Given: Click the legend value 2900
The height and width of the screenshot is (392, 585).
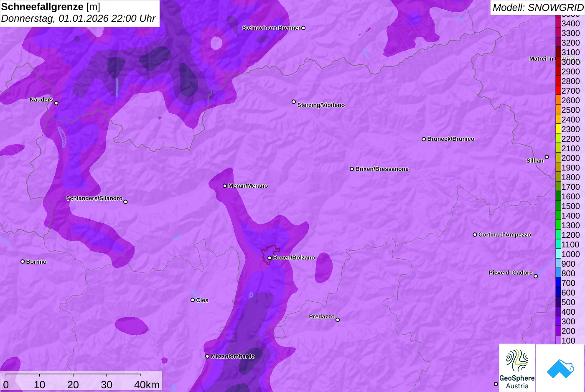Looking at the screenshot, I should click(571, 71).
